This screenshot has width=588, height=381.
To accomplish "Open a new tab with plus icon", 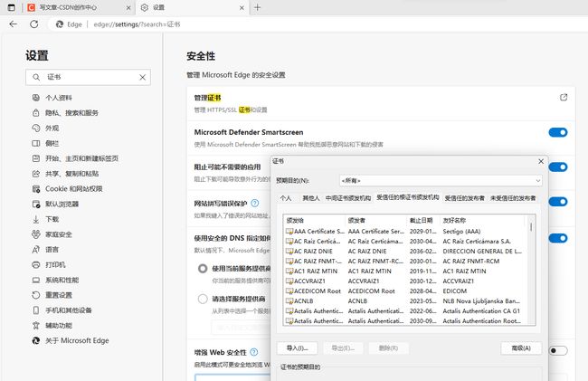I will coord(257,7).
